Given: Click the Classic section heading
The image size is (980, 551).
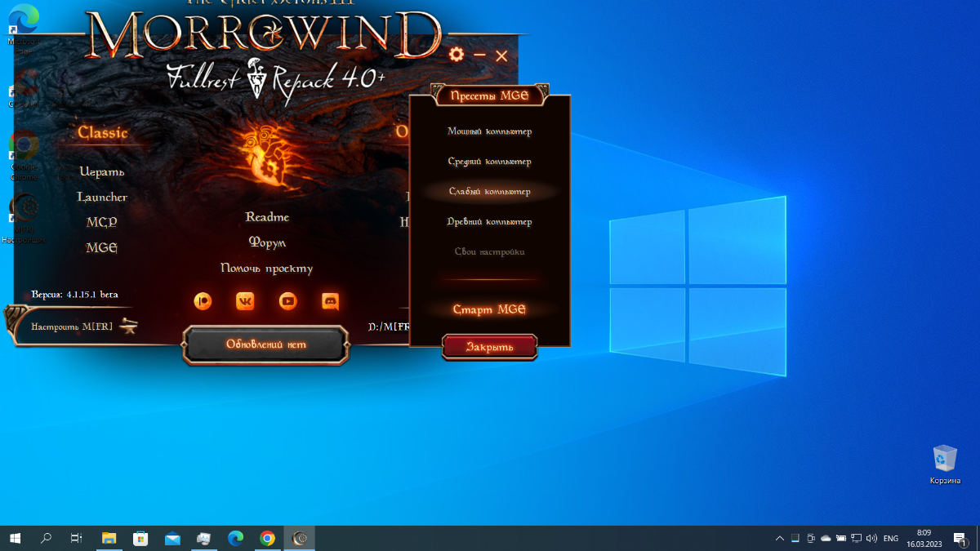Looking at the screenshot, I should pyautogui.click(x=103, y=132).
